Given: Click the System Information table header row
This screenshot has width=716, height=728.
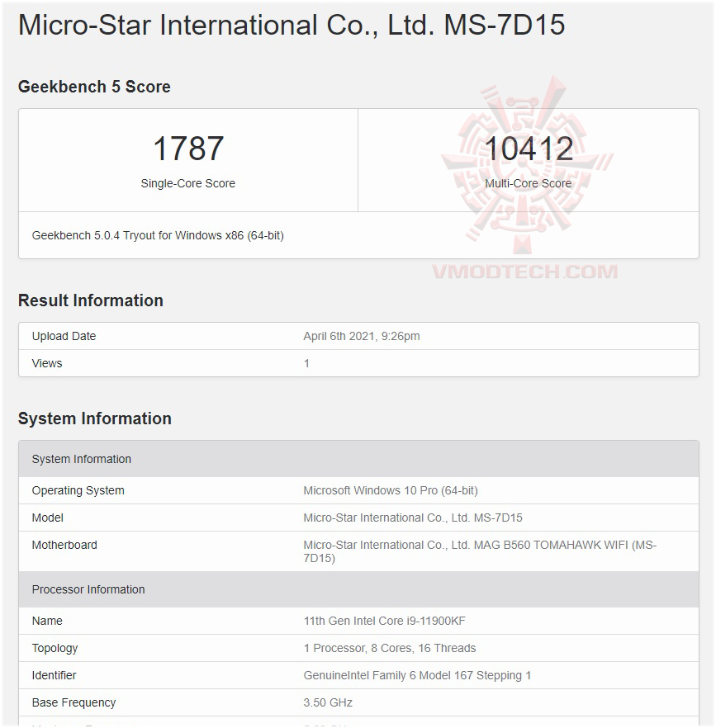Looking at the screenshot, I should [358, 459].
